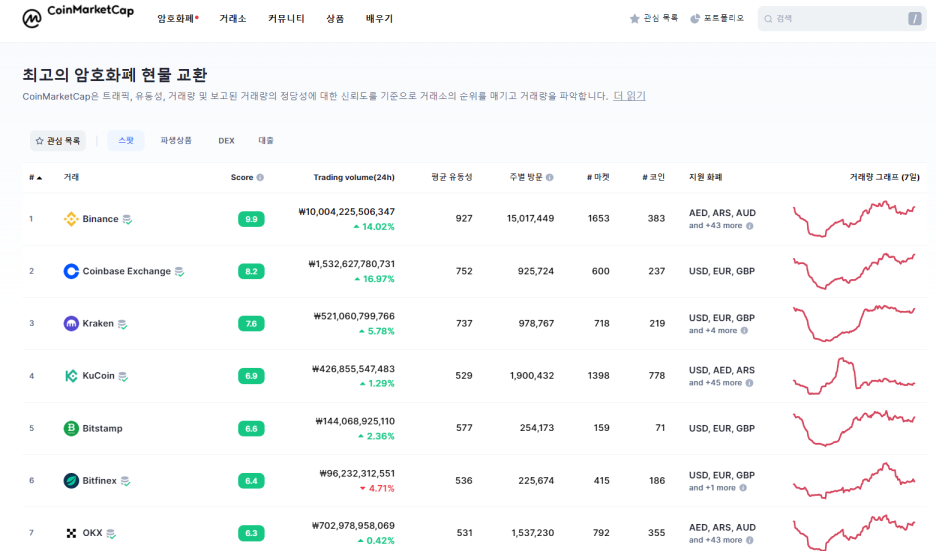Switch to the 대출 tab
Image resolution: width=936 pixels, height=551 pixels.
pyautogui.click(x=266, y=141)
